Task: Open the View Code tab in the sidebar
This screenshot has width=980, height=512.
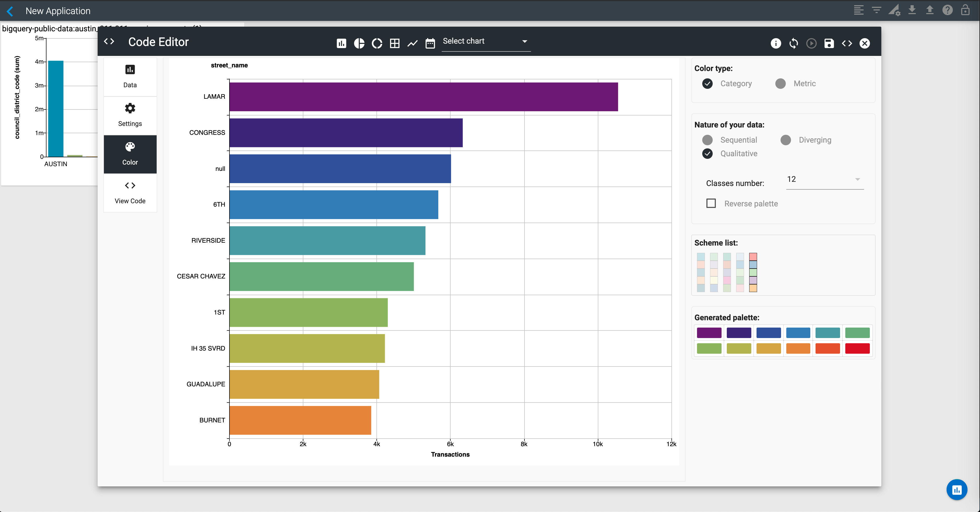Action: (x=130, y=193)
